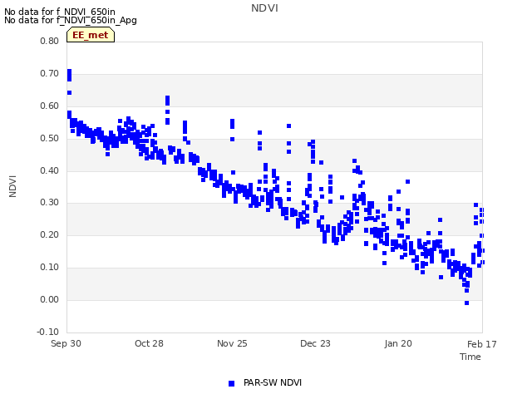This screenshot has height=399, width=532.
Task: Click the 0.40 y-axis tick label
Action: 49,170
